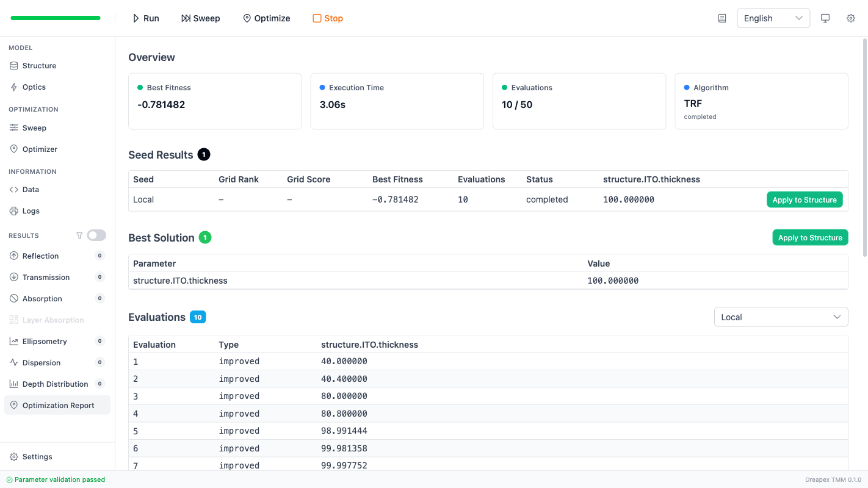The image size is (868, 488).
Task: Apply Local seed result to structure
Action: pyautogui.click(x=804, y=200)
